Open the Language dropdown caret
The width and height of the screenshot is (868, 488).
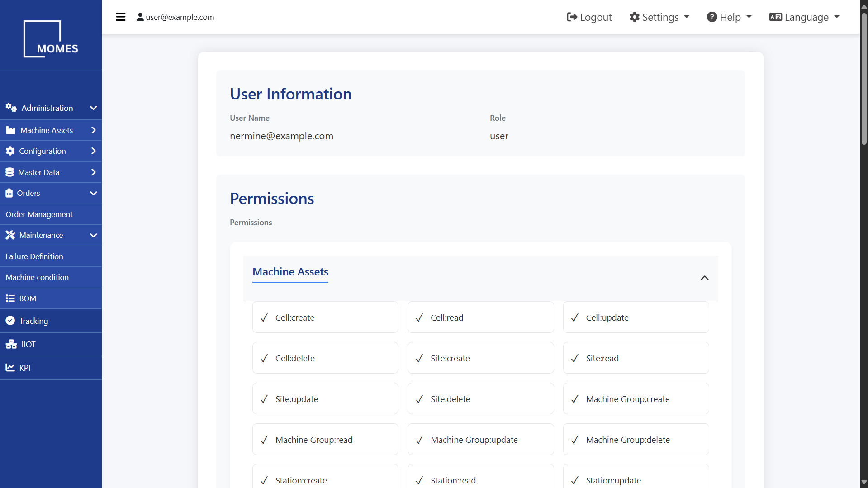click(x=837, y=17)
